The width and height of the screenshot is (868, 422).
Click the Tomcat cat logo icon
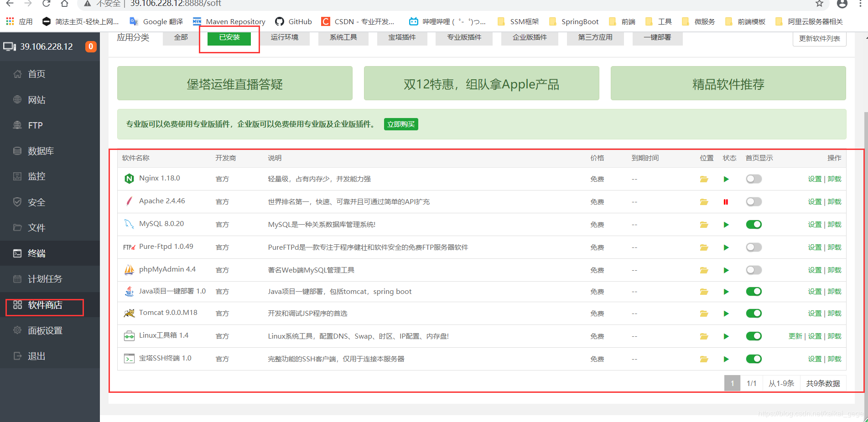tap(129, 313)
